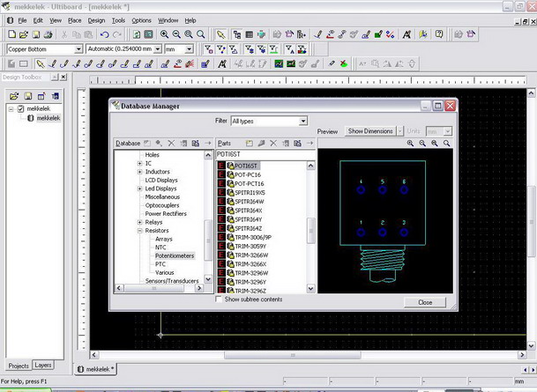Toggle Show subtree contents checkbox
This screenshot has width=537, height=392.
pyautogui.click(x=219, y=300)
